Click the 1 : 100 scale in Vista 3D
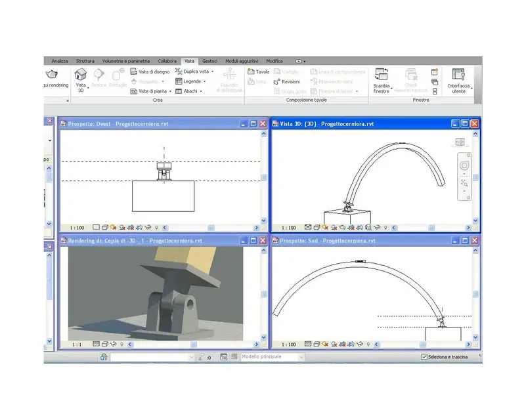The height and width of the screenshot is (420, 526). point(288,228)
